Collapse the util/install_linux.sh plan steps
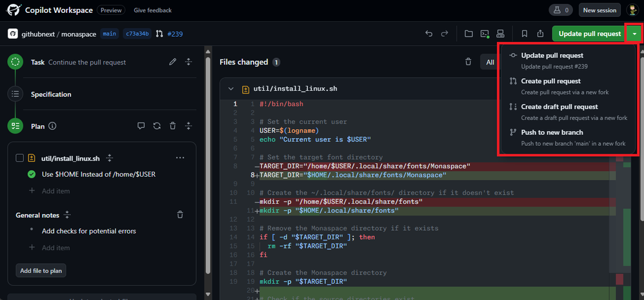Viewport: 644px width, 300px height. (109, 158)
